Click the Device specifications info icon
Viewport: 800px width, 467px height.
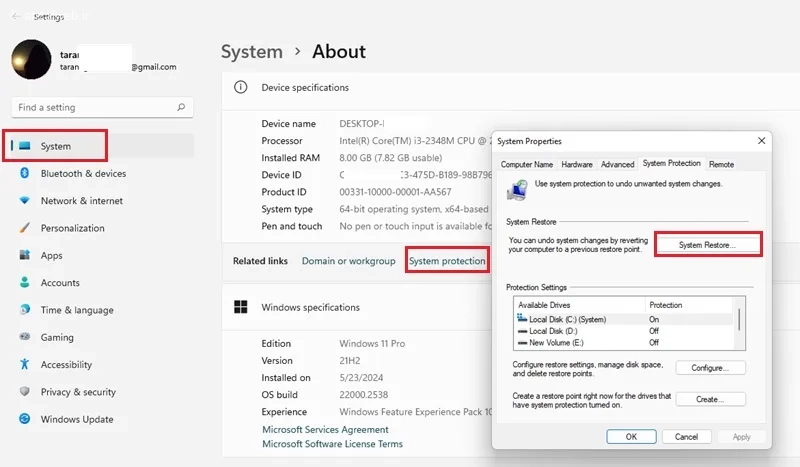click(240, 87)
